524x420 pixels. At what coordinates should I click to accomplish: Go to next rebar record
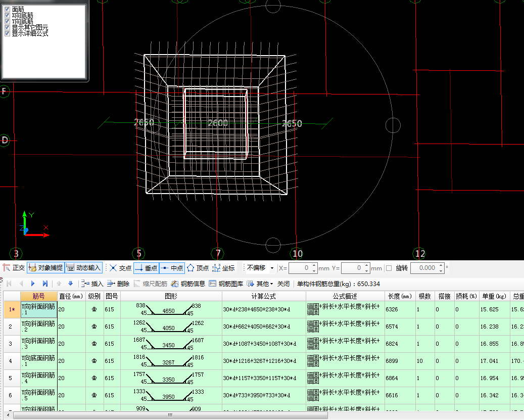coord(33,284)
